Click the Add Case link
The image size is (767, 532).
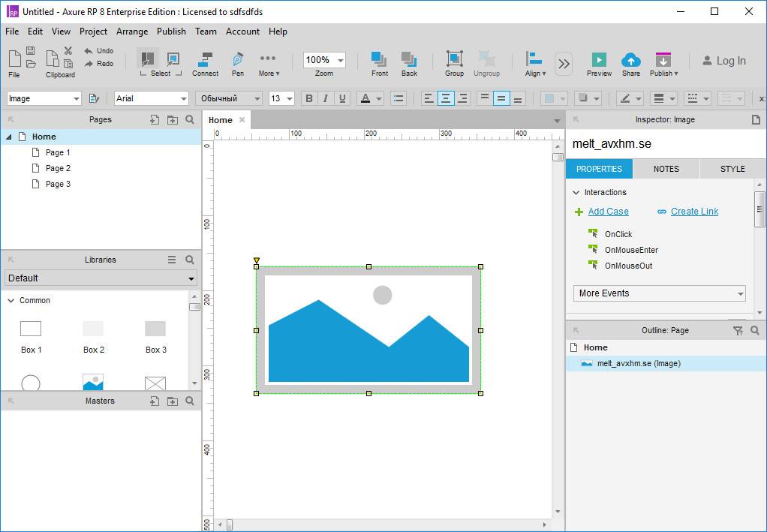pyautogui.click(x=609, y=212)
